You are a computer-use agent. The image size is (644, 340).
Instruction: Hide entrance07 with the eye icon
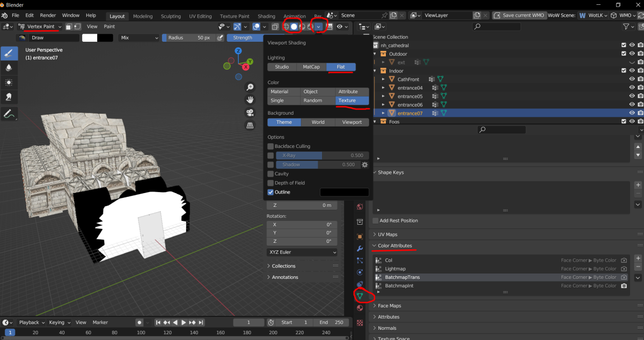[x=632, y=113]
